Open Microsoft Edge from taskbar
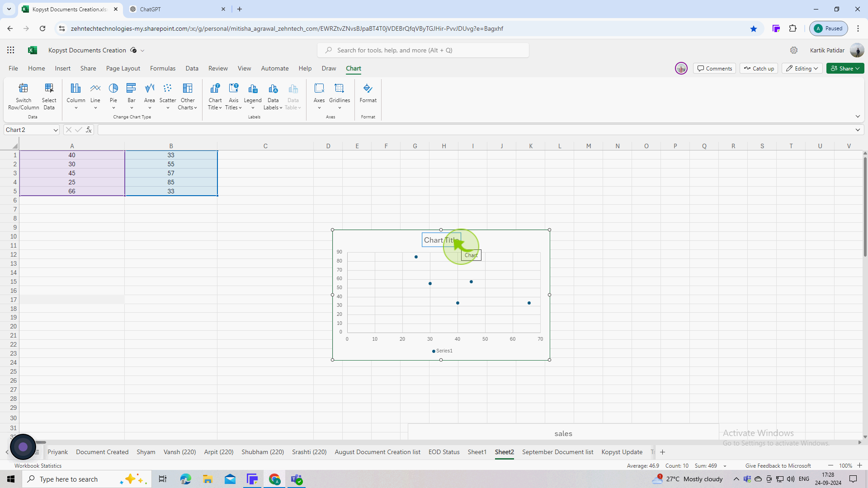Screen dimensions: 868x488 coord(185,479)
